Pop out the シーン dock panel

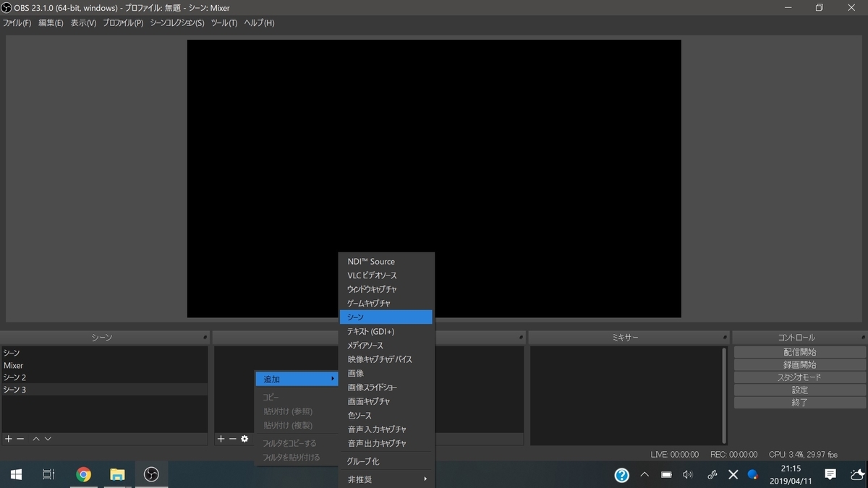click(x=205, y=338)
